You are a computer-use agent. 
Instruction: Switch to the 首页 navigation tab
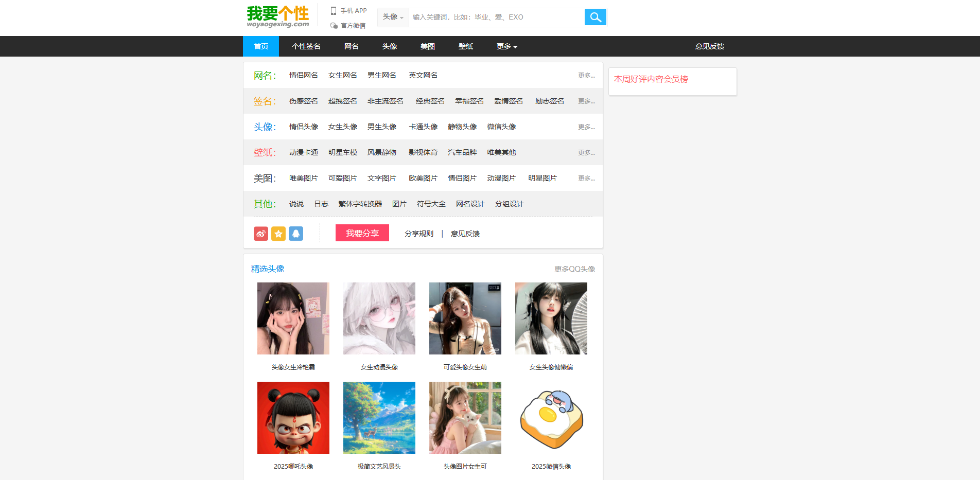coord(260,46)
